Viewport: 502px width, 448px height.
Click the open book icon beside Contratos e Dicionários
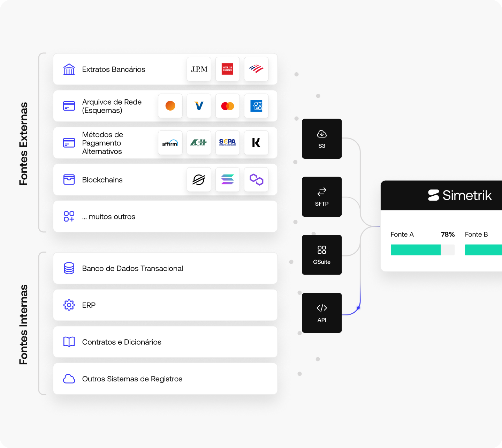click(69, 342)
